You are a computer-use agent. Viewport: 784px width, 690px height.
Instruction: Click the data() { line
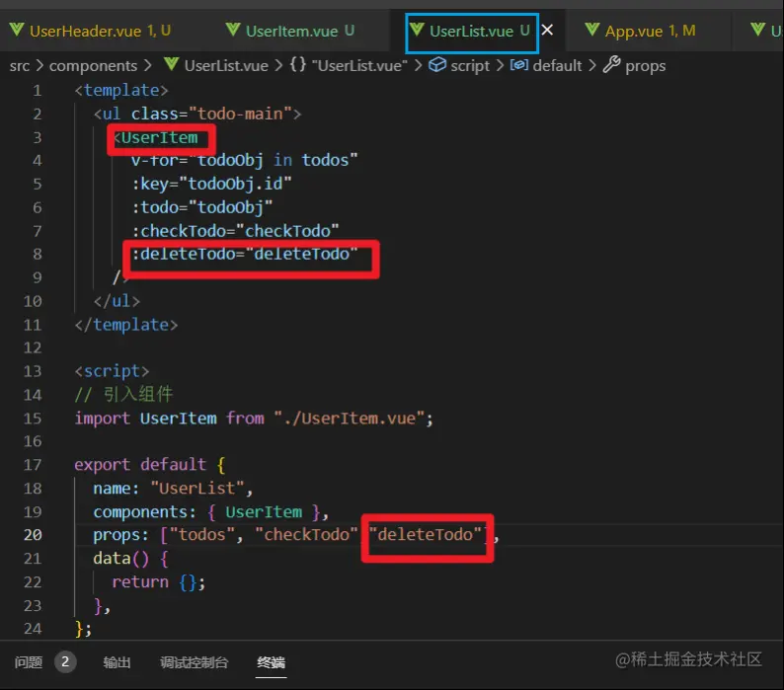coord(131,559)
